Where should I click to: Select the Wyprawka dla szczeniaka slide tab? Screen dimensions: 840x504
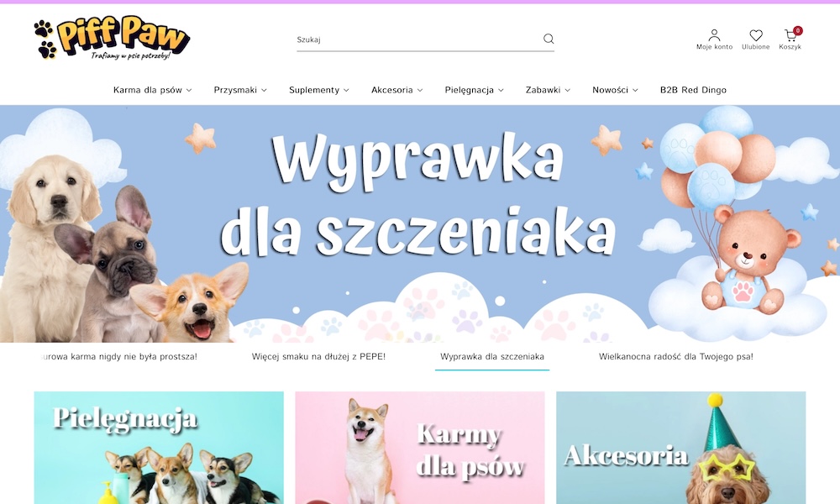[x=492, y=357]
